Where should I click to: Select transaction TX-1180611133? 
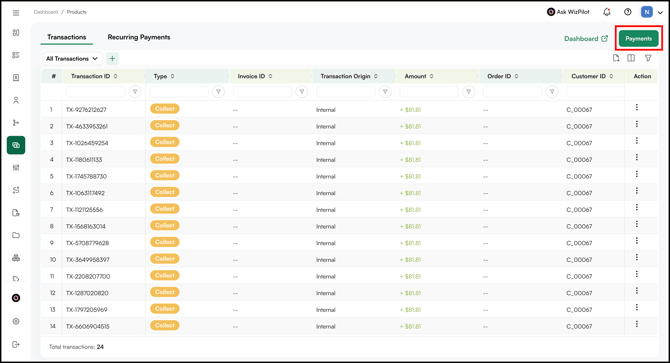tap(84, 160)
